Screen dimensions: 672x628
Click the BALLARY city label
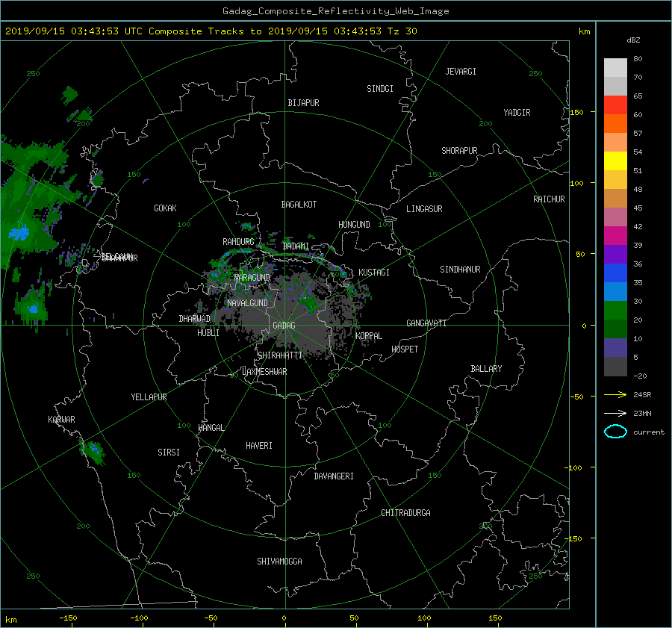click(486, 369)
